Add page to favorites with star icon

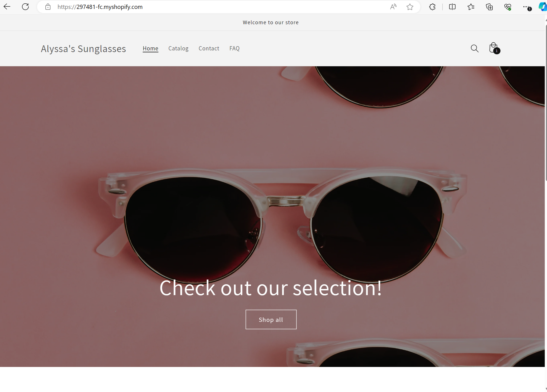click(x=410, y=7)
